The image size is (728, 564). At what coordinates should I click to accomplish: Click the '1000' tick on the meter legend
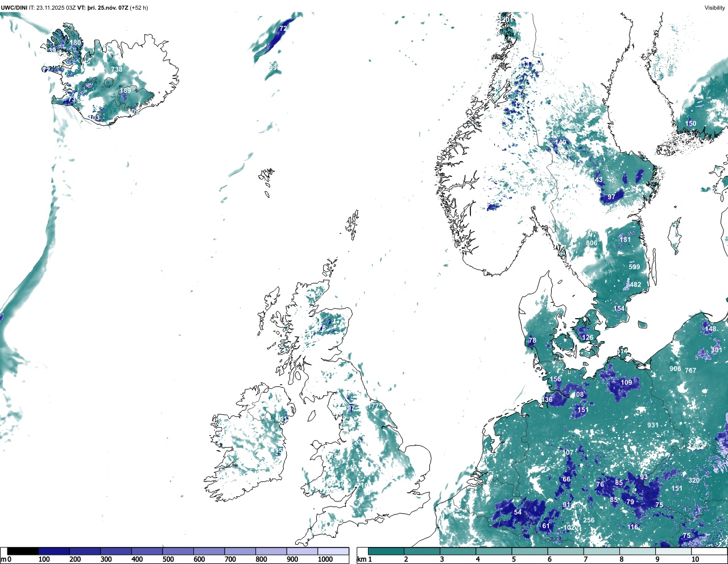(x=325, y=559)
